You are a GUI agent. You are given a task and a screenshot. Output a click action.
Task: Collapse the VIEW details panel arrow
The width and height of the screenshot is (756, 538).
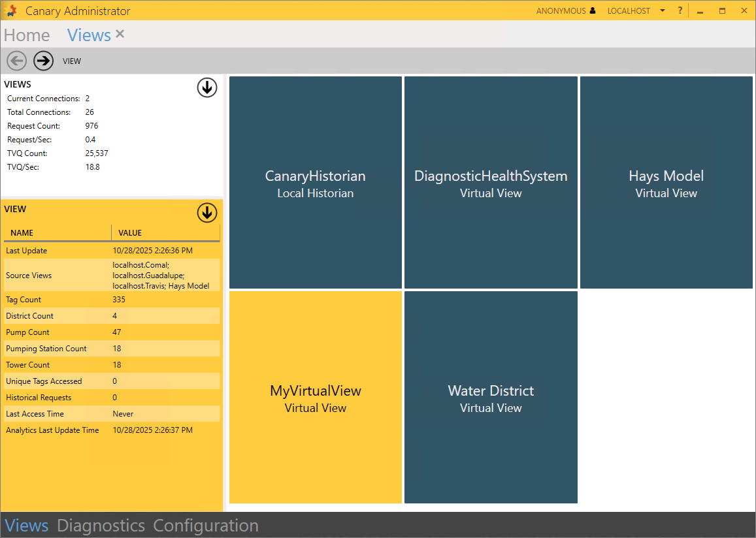point(207,213)
